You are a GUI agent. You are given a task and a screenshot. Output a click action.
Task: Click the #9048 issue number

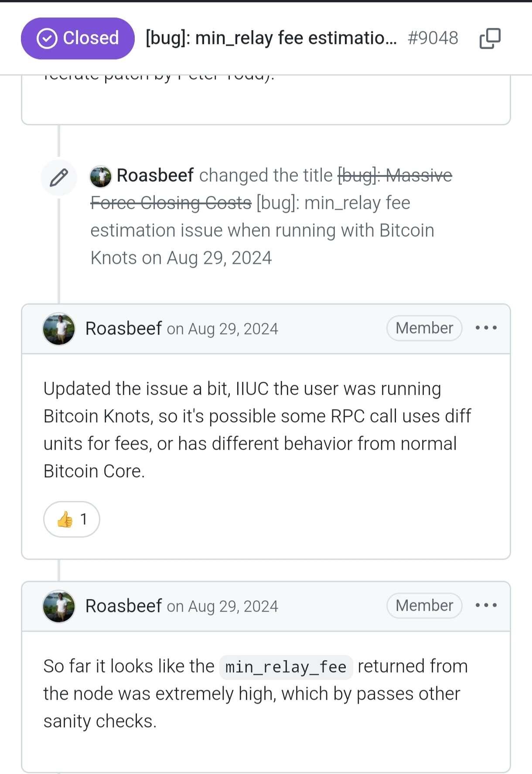tap(433, 38)
